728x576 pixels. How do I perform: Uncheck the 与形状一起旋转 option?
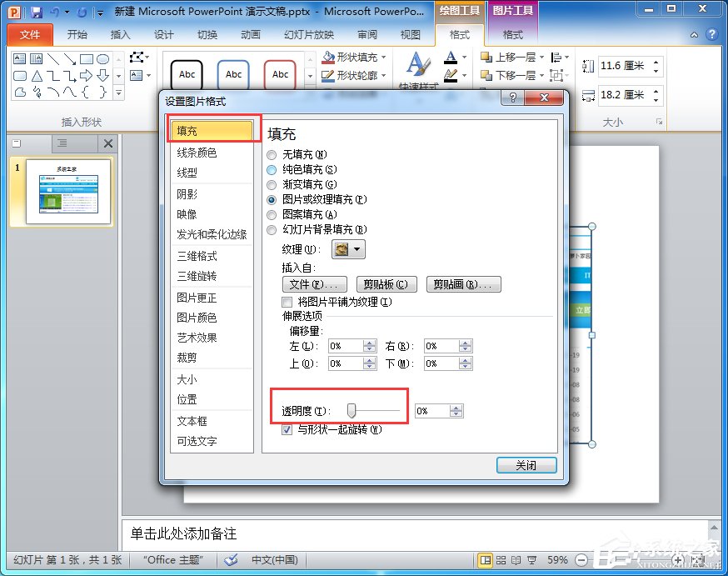[x=287, y=430]
